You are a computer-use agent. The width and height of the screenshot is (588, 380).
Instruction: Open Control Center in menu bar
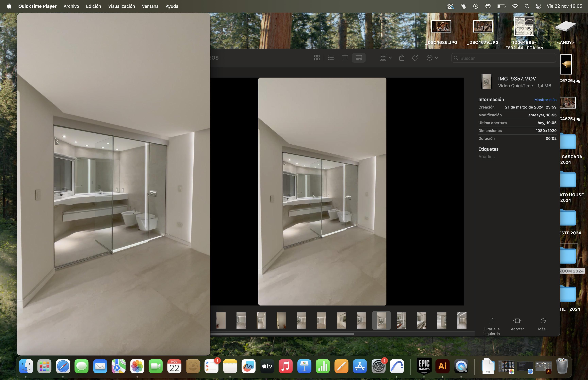click(538, 6)
